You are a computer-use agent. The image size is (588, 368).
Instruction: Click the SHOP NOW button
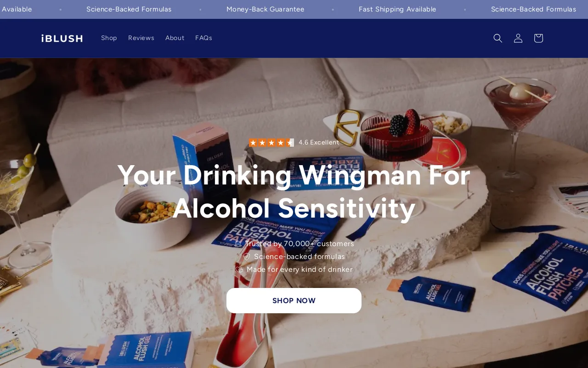[294, 301]
